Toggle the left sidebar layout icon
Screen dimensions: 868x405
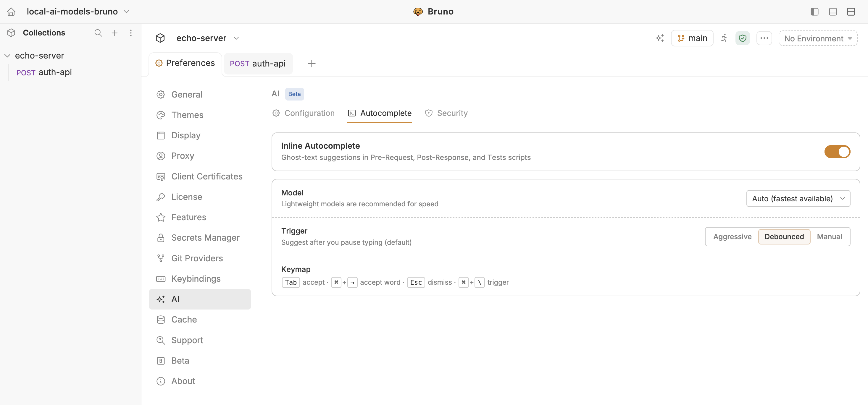[x=814, y=12]
